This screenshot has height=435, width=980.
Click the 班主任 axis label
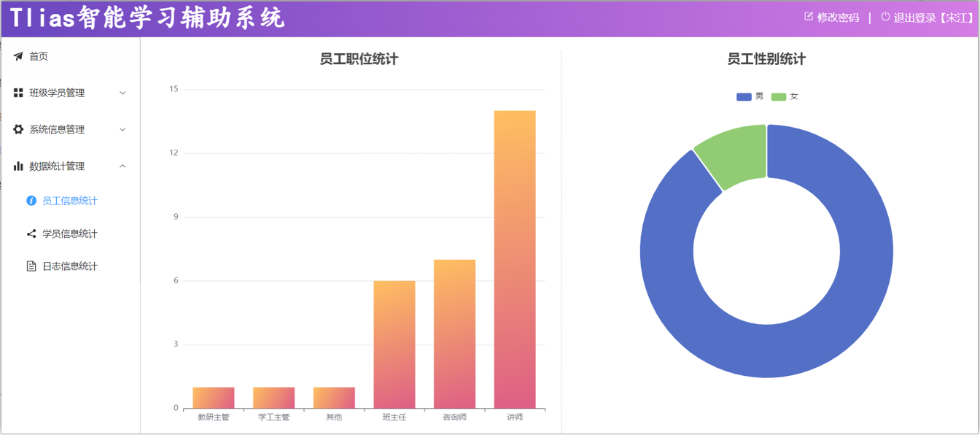coord(394,417)
